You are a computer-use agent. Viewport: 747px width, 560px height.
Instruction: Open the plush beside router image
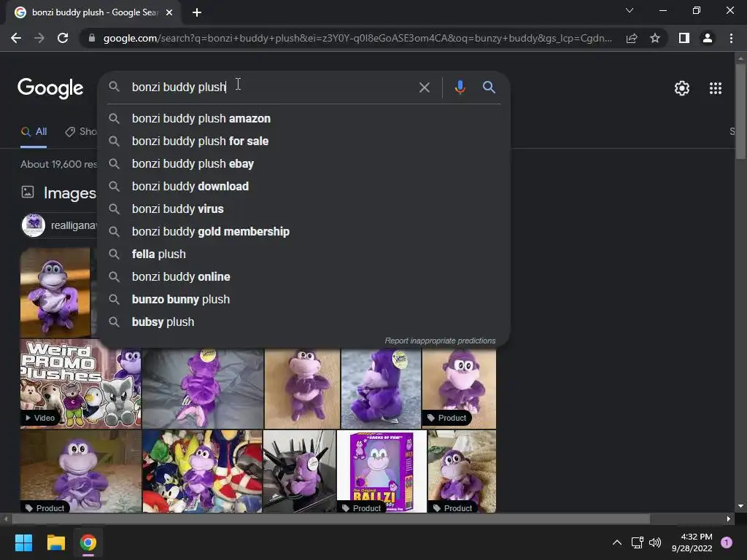(300, 472)
